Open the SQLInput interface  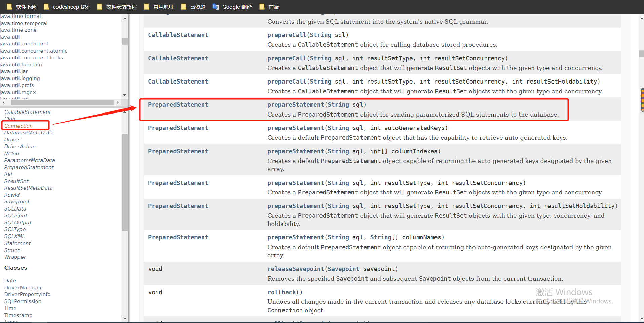[x=16, y=216]
